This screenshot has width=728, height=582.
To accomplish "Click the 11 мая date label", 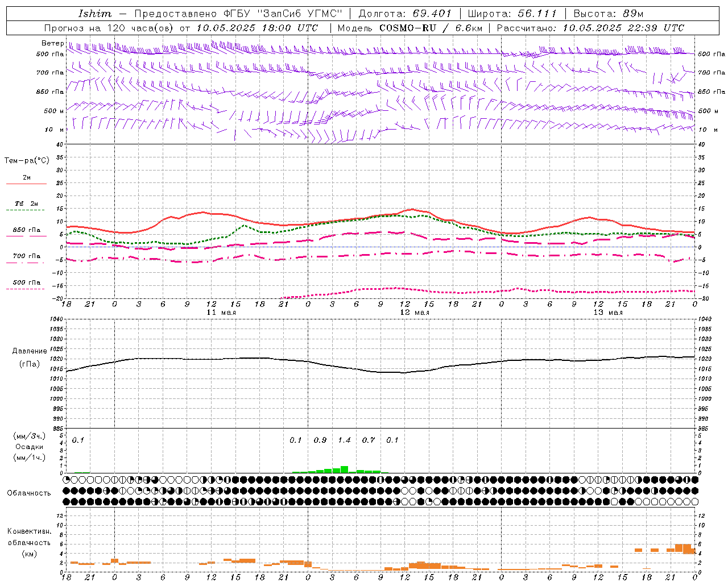I will (221, 313).
